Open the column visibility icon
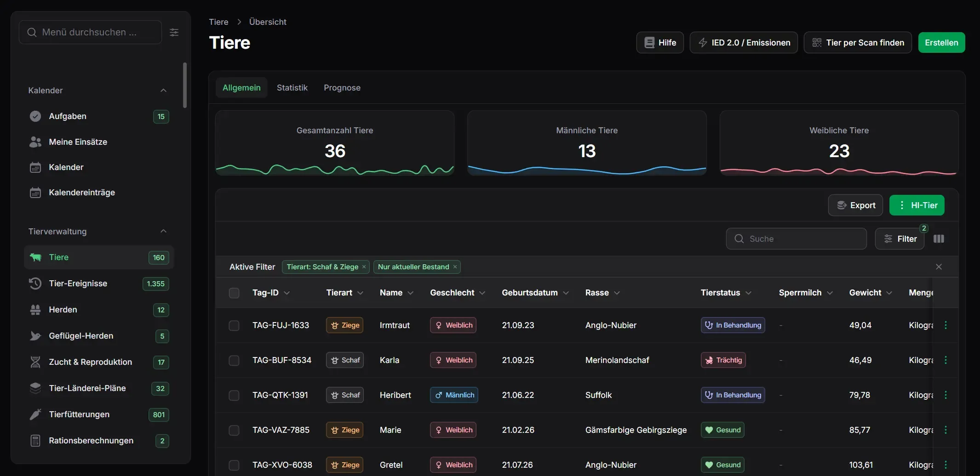Viewport: 980px width, 476px height. (x=939, y=239)
